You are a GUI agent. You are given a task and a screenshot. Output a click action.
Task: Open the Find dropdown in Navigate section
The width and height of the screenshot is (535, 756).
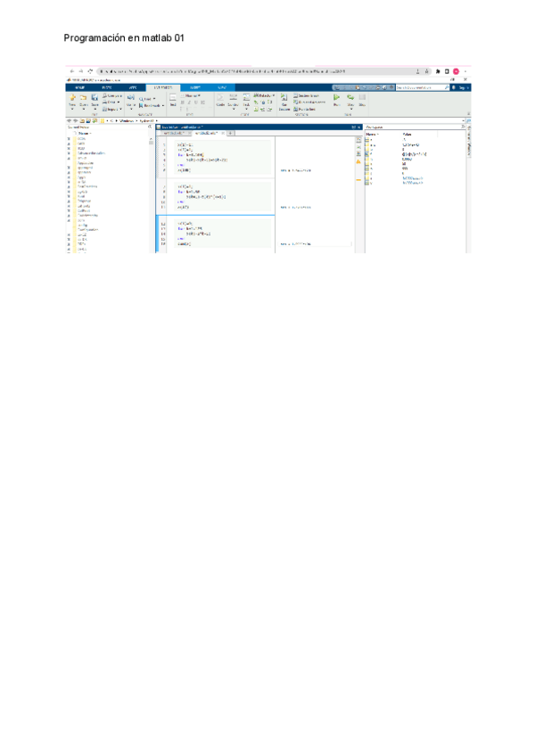[x=147, y=99]
